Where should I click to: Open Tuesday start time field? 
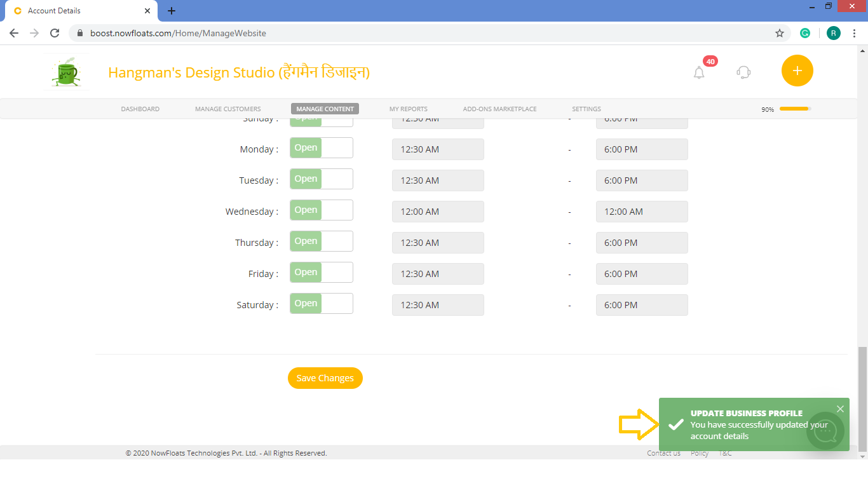(438, 180)
